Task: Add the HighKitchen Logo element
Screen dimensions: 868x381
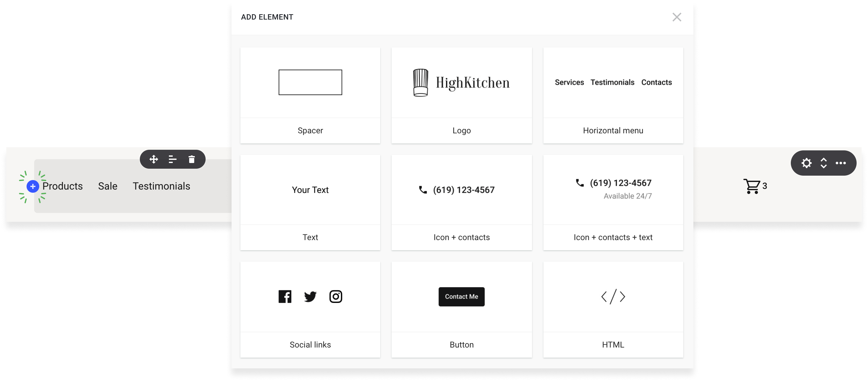Action: (461, 95)
